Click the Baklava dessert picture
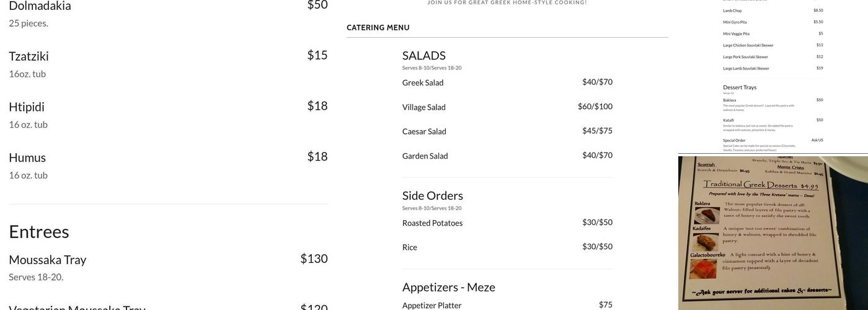 (707, 215)
